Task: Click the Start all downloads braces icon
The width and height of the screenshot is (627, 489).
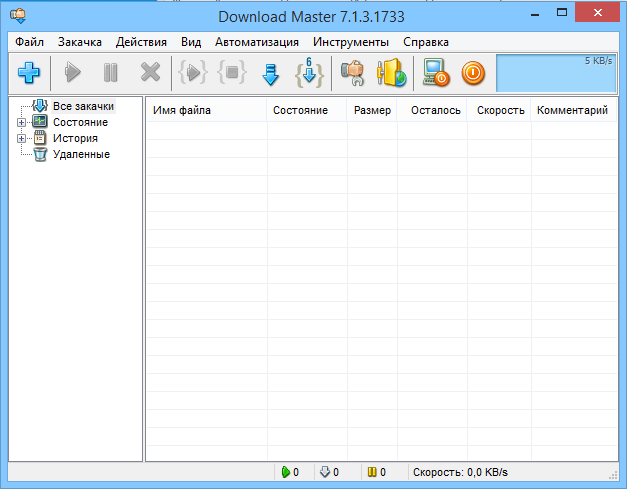Action: point(193,73)
